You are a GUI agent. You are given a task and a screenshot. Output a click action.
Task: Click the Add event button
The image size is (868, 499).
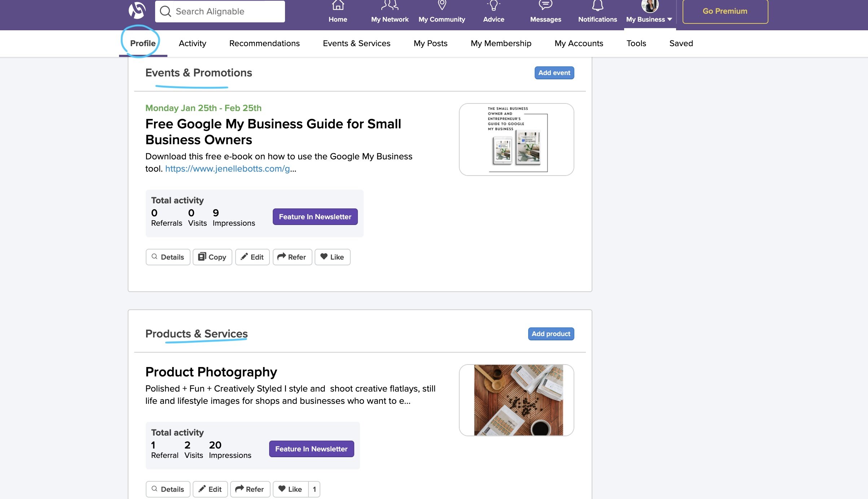pos(554,72)
